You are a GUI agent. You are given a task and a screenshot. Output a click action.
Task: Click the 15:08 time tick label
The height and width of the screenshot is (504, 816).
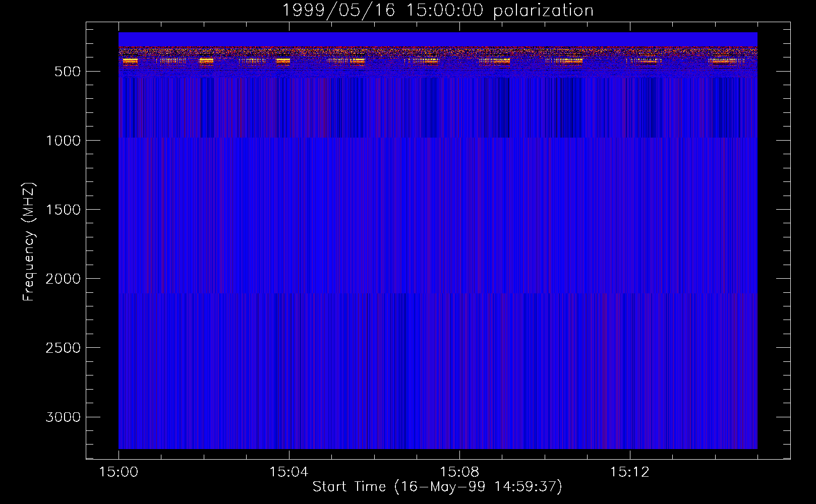pos(459,472)
